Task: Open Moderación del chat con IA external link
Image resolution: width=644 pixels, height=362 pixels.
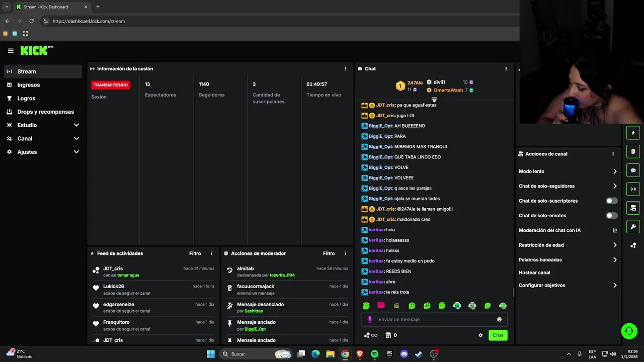Action: click(615, 230)
